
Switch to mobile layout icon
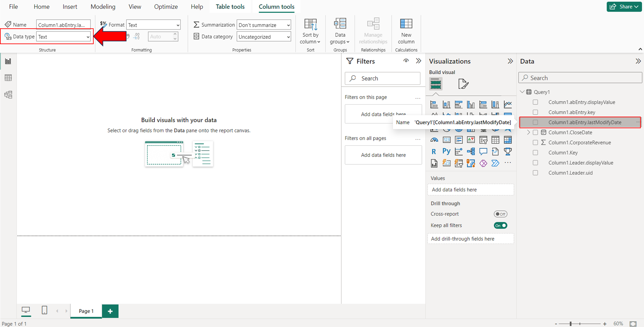point(44,310)
